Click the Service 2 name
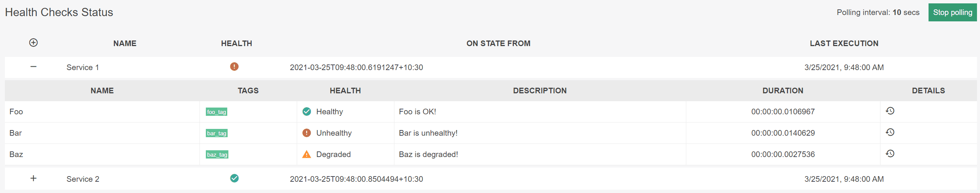The image size is (980, 193). 83,179
